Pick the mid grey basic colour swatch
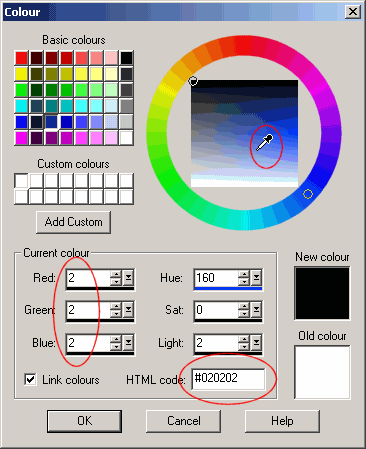The width and height of the screenshot is (366, 449). click(126, 106)
